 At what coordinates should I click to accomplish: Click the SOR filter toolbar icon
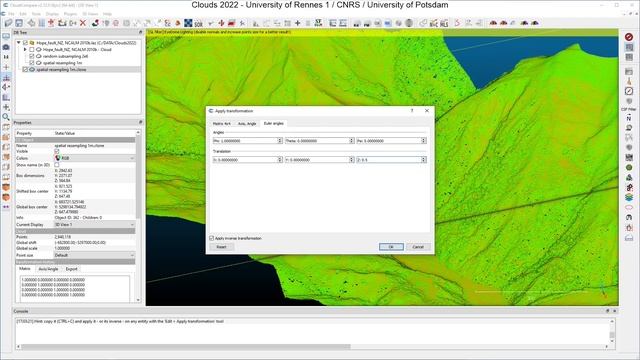(x=198, y=23)
